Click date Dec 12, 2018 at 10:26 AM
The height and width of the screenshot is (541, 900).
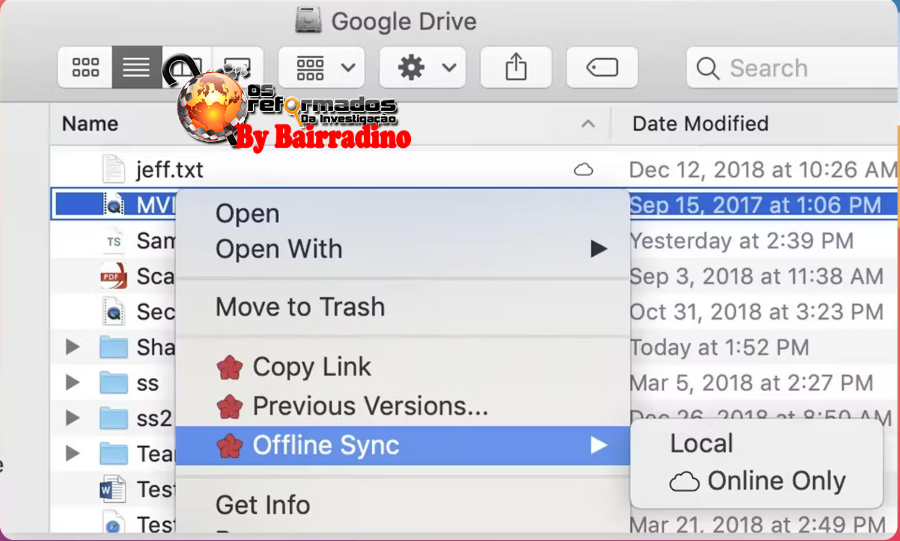pos(763,170)
